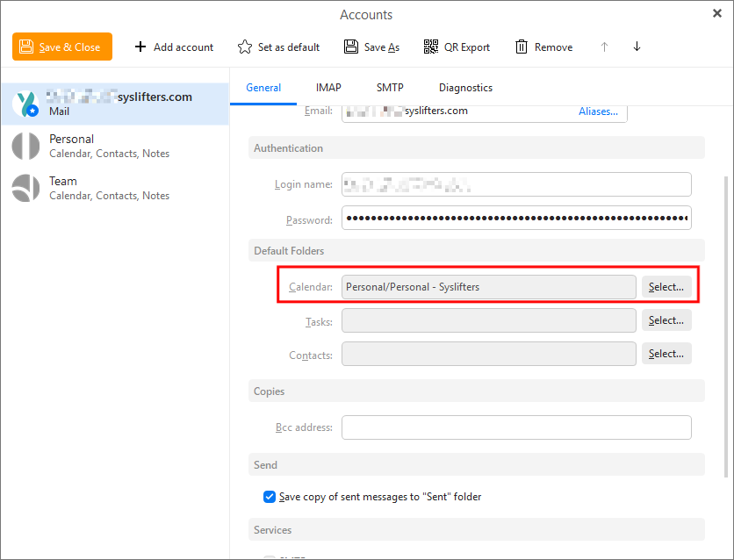Click the vertical scrollbar of settings pane
This screenshot has height=560, width=734.
[x=726, y=327]
